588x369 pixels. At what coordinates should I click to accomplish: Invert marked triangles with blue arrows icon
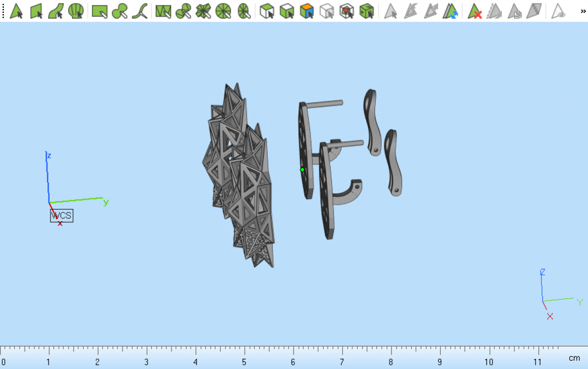451,11
